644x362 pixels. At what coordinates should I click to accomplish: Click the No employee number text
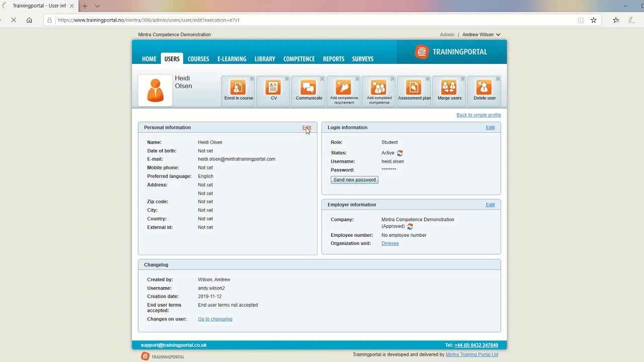pyautogui.click(x=404, y=235)
